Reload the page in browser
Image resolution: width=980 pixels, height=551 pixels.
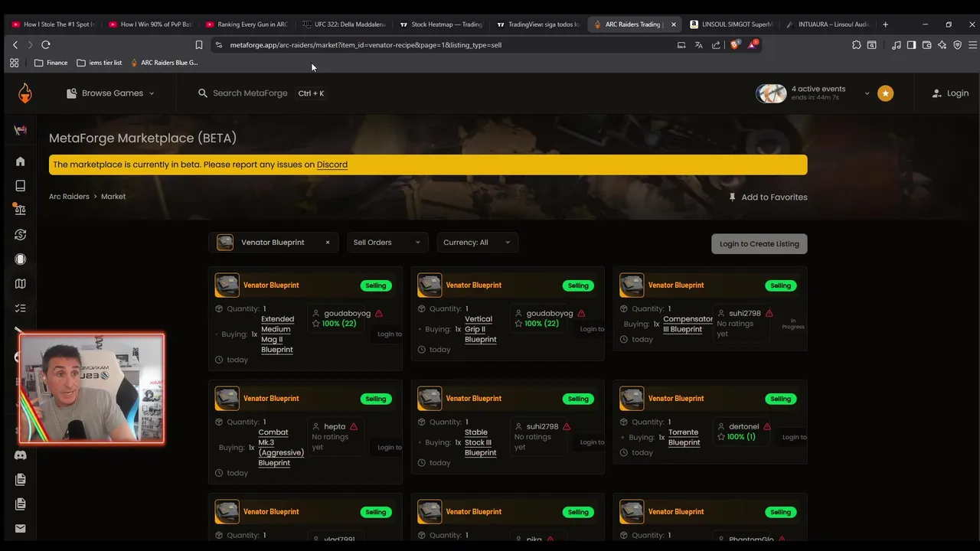click(46, 45)
